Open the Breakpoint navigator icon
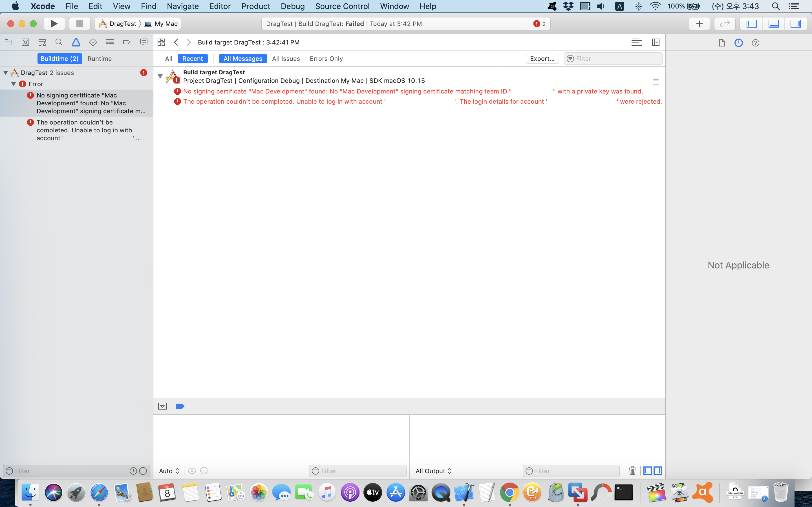Image resolution: width=812 pixels, height=507 pixels. 127,42
